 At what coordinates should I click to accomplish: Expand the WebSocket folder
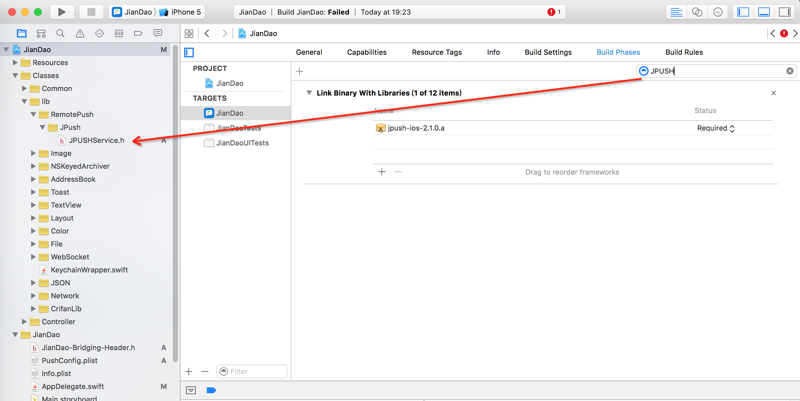(x=34, y=257)
